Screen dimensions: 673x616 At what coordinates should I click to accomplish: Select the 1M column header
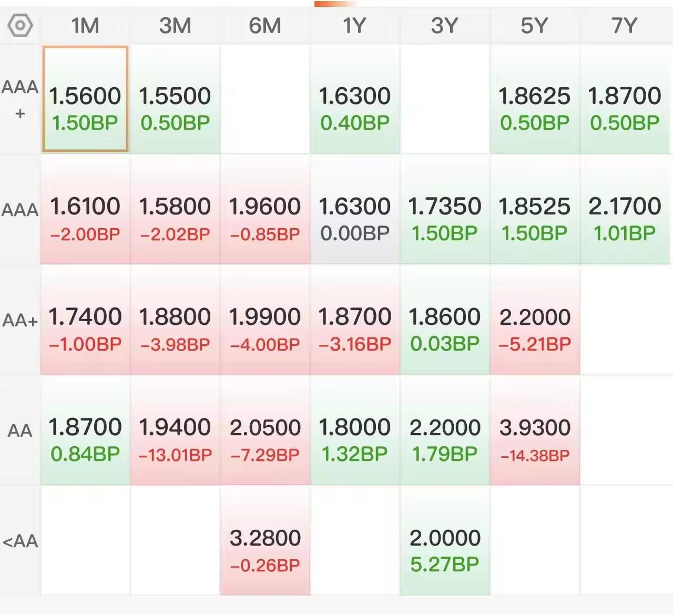85,25
